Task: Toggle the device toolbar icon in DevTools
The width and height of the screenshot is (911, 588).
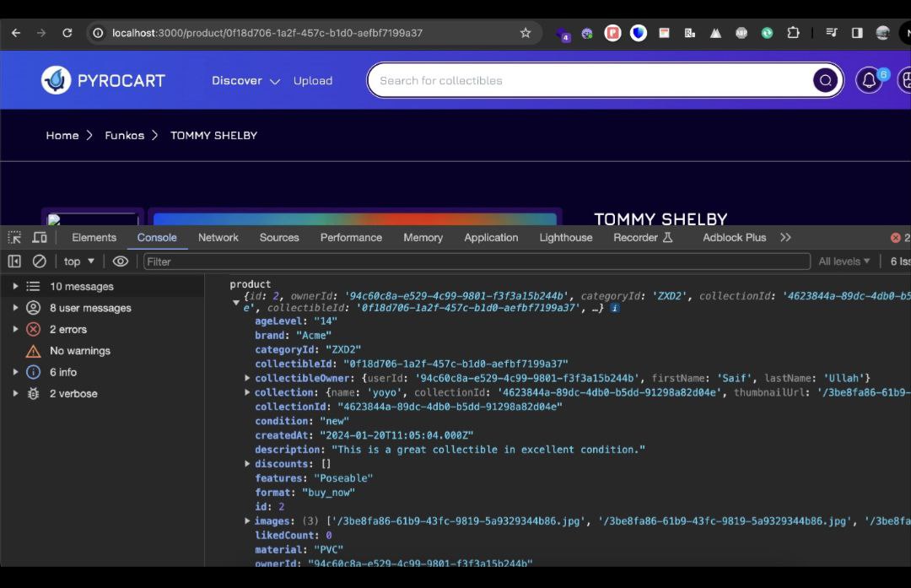Action: [x=40, y=238]
